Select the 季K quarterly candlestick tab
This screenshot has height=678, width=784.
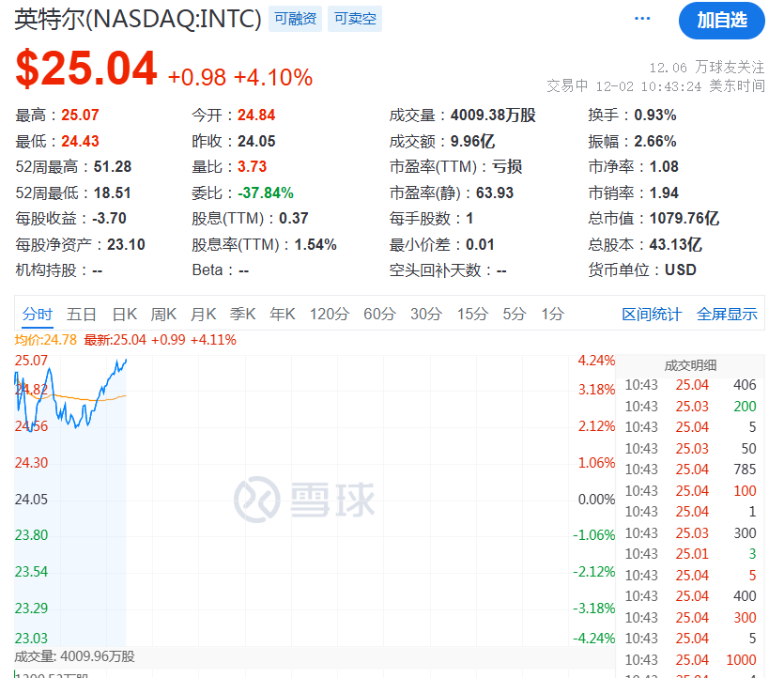click(243, 315)
